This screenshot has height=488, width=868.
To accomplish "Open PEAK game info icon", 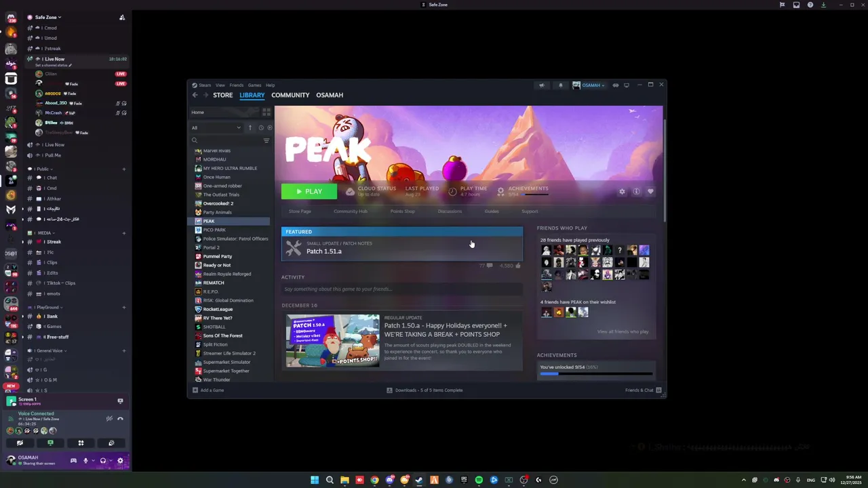I will (636, 192).
